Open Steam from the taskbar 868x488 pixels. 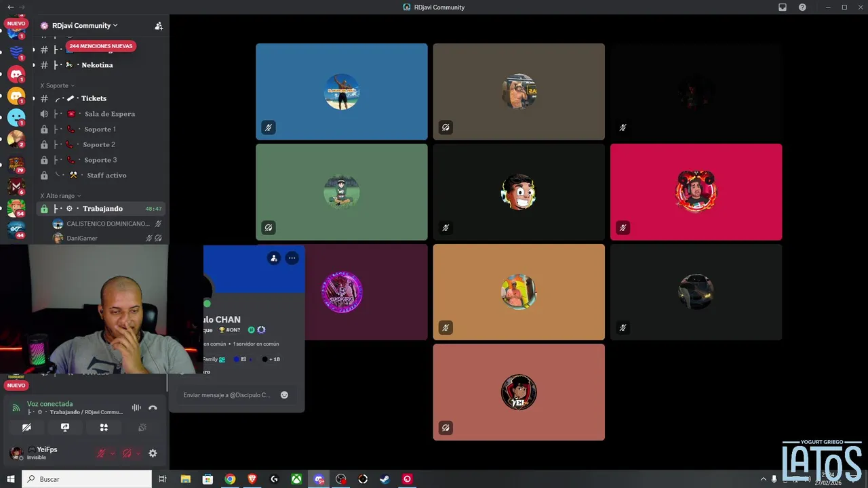point(384,479)
